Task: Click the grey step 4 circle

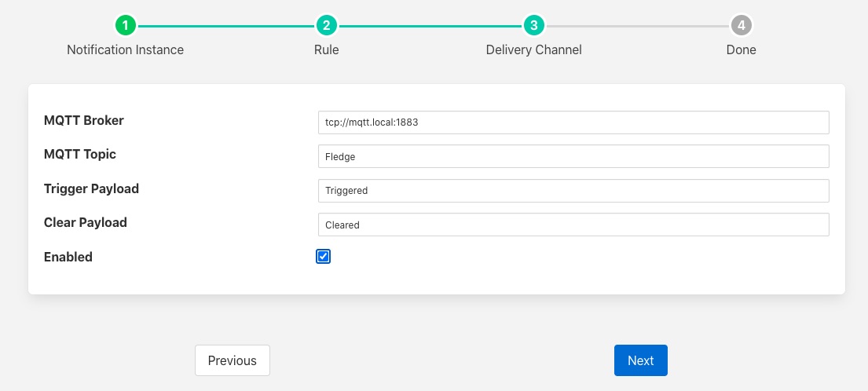Action: pyautogui.click(x=741, y=25)
